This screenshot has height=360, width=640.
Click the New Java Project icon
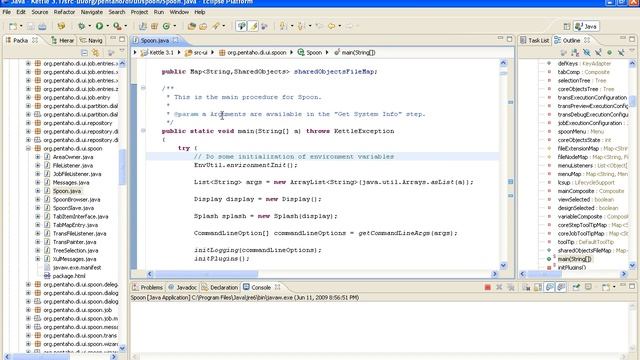[142, 27]
